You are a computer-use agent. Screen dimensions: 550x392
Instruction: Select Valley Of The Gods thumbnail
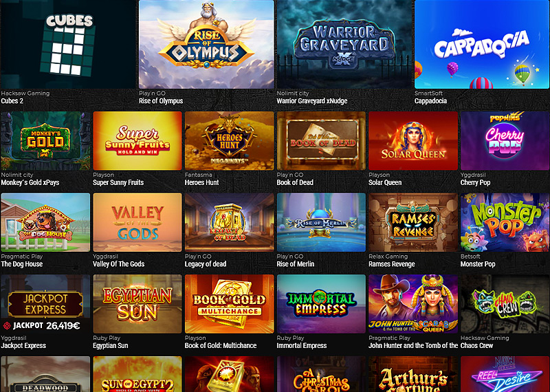click(x=137, y=222)
